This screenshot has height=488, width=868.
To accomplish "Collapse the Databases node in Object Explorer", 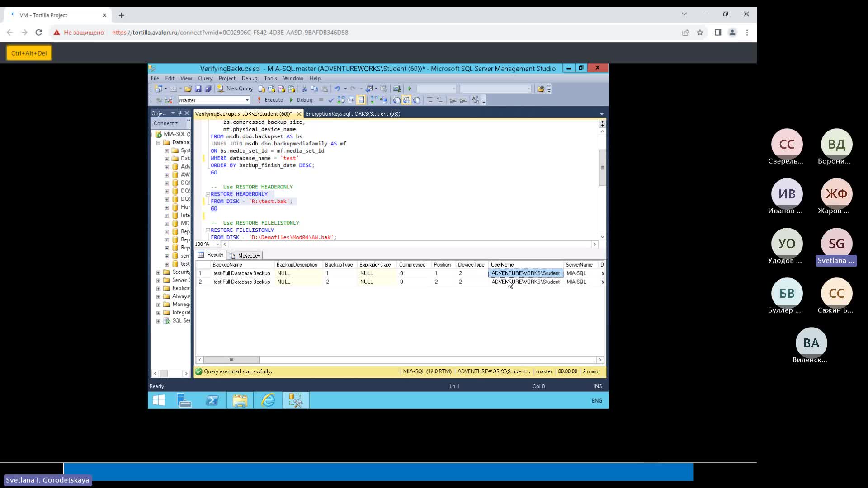I will point(158,142).
